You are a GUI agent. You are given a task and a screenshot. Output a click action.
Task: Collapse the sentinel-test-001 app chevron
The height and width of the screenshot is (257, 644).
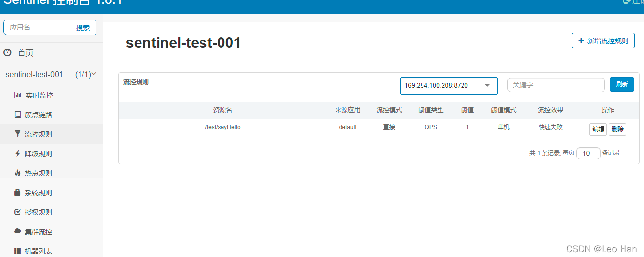pos(94,74)
